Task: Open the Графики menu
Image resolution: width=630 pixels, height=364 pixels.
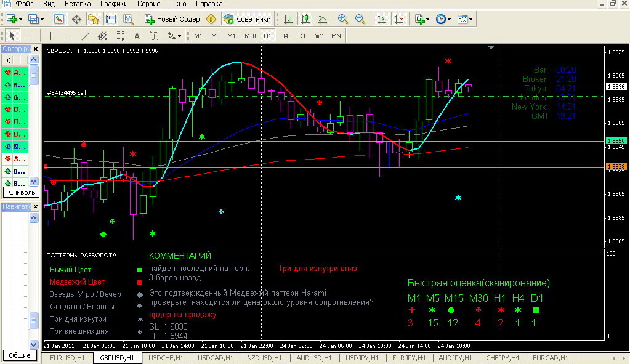Action: 114,4
